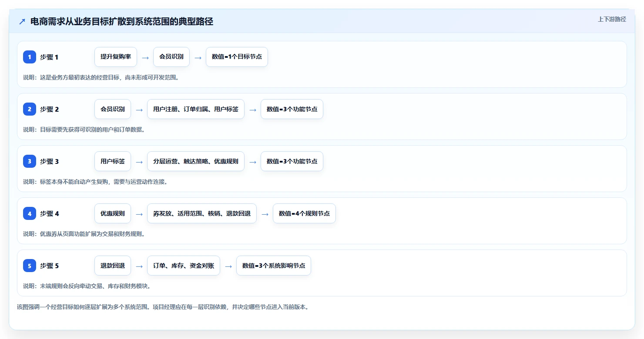
Task: Select the title 电商需求从业务目标扩散到系统范围的典型路径
Action: point(122,22)
